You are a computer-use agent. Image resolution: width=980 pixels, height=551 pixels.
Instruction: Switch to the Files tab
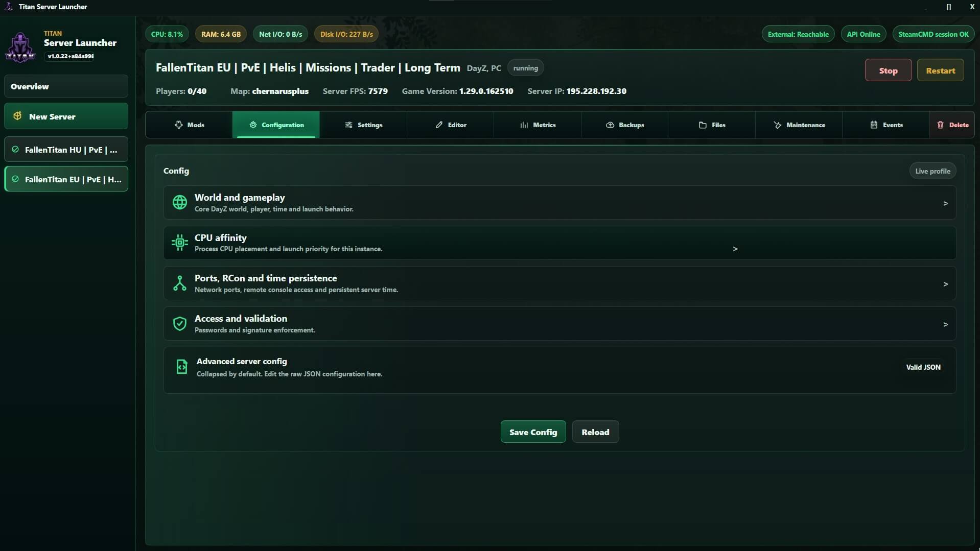712,125
